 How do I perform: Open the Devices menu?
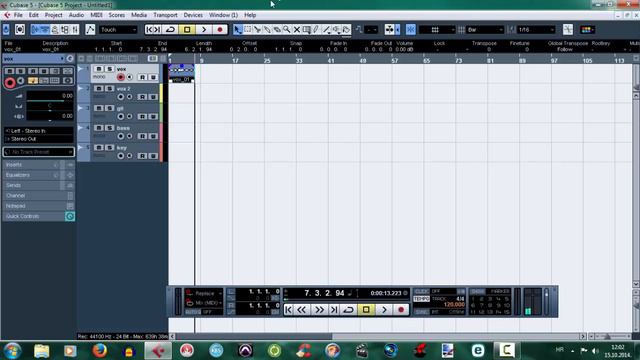193,15
